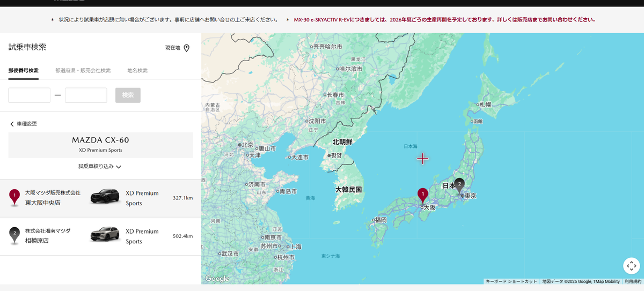644x291 pixels.
Task: Click the 327.1km distance value
Action: [x=182, y=198]
